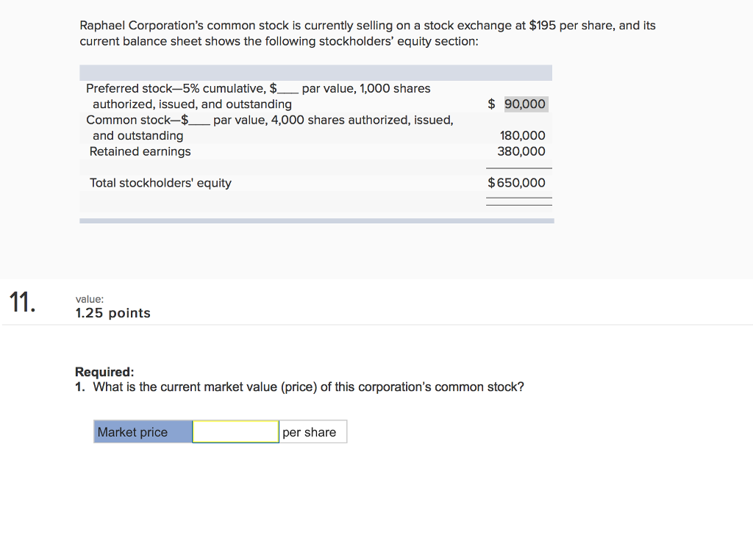Click the $650,000 total equity amount
753x560 pixels.
click(517, 183)
